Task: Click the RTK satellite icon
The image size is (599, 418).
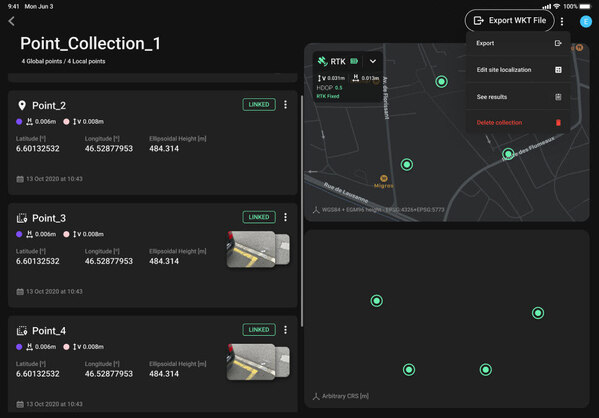Action: (x=322, y=61)
